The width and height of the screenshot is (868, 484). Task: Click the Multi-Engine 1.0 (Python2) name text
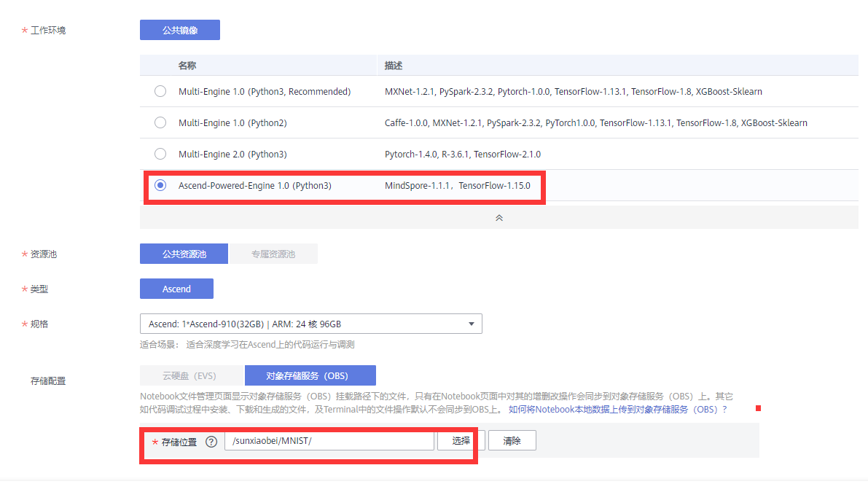tap(232, 123)
